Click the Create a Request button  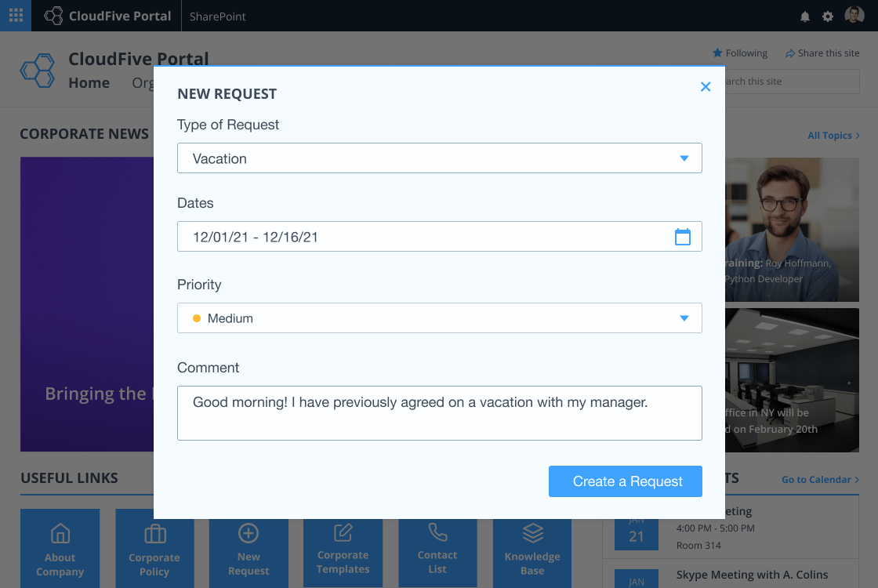(625, 481)
